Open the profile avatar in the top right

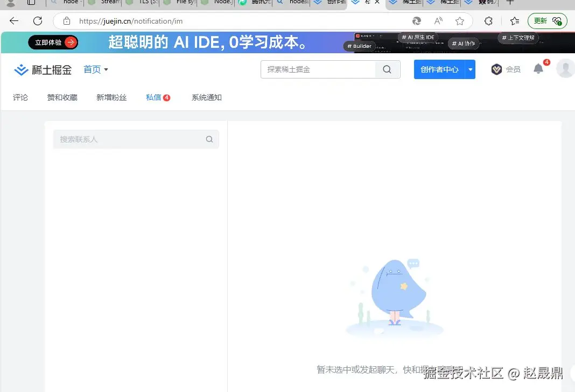(x=565, y=69)
